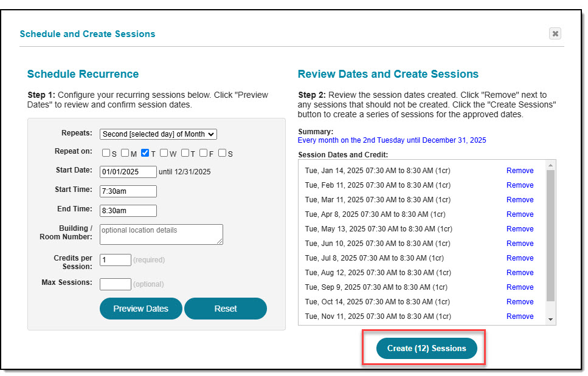The width and height of the screenshot is (588, 376).
Task: Remove the Nov 11, 2025 session
Action: point(520,317)
